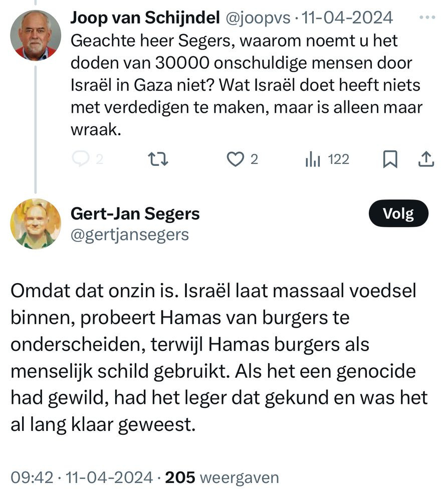Open the three-dots more options menu
The height and width of the screenshot is (501, 448).
point(427,18)
